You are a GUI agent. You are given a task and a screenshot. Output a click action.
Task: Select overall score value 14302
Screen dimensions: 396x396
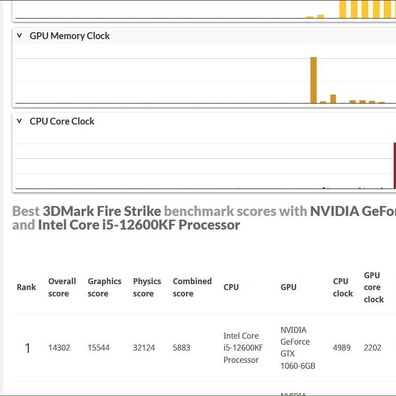coord(59,348)
